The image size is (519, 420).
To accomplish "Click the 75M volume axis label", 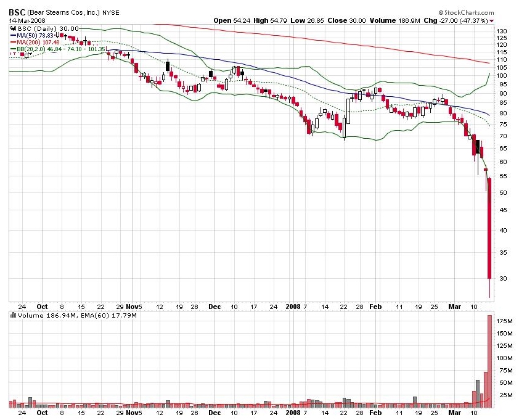I will pyautogui.click(x=506, y=371).
